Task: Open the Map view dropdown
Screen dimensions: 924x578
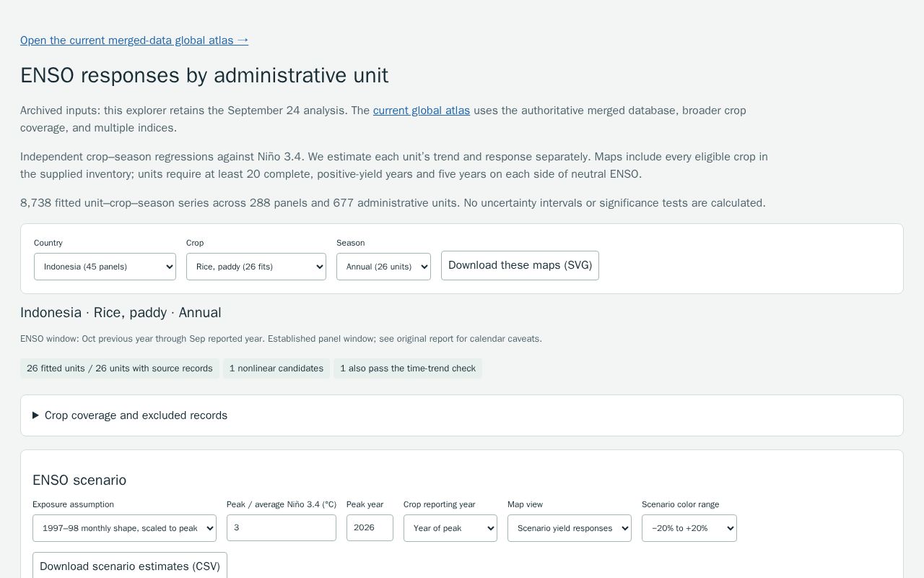Action: click(x=570, y=528)
